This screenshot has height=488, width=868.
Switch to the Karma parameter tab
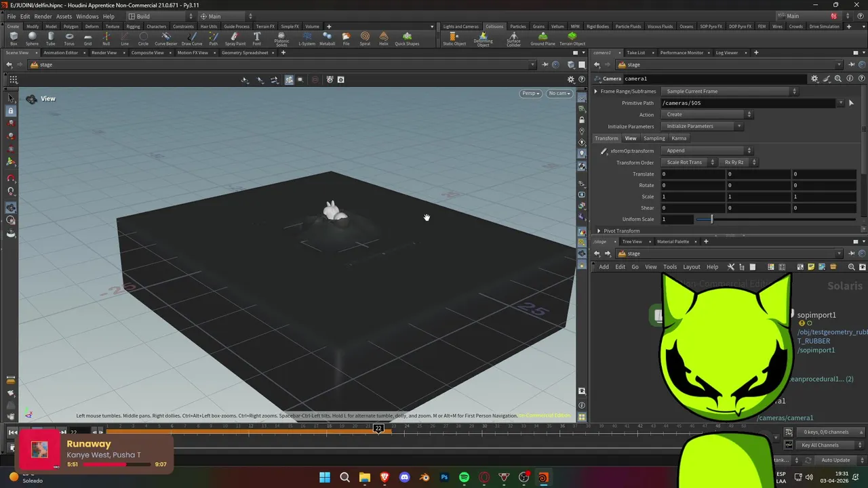(679, 138)
